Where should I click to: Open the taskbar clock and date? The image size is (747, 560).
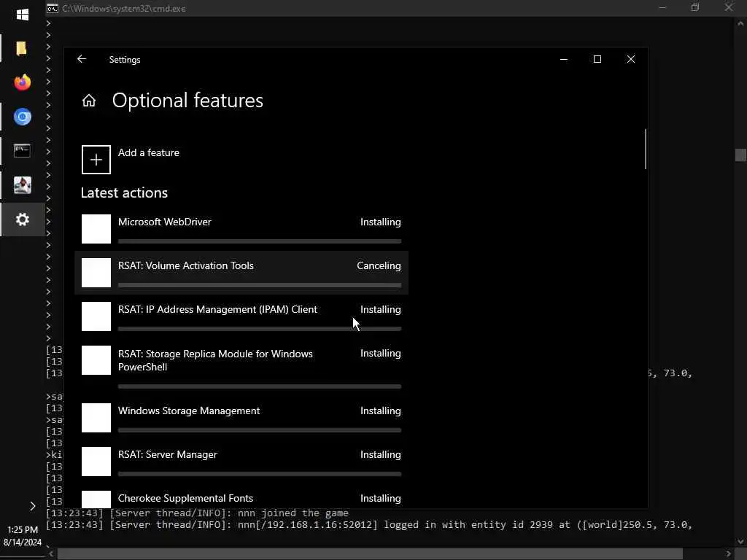(x=23, y=536)
